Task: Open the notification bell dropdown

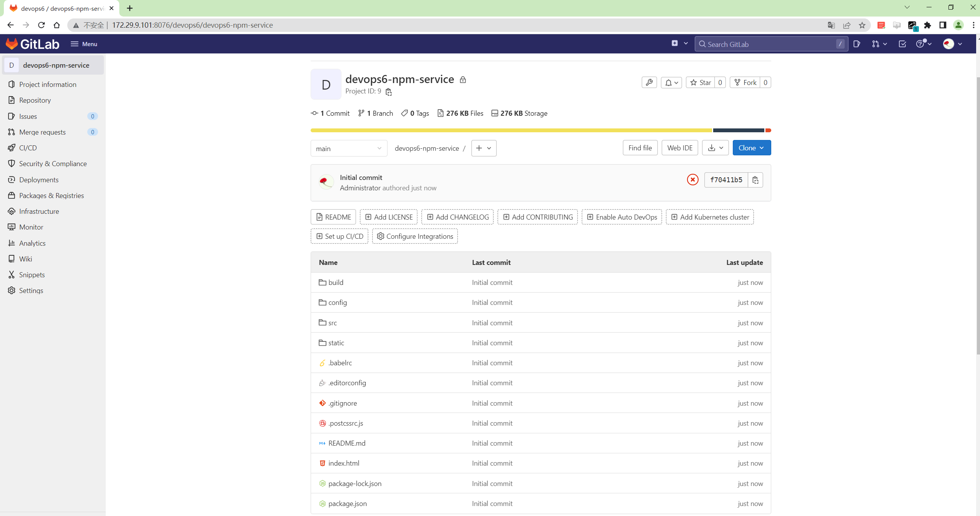Action: click(x=671, y=82)
